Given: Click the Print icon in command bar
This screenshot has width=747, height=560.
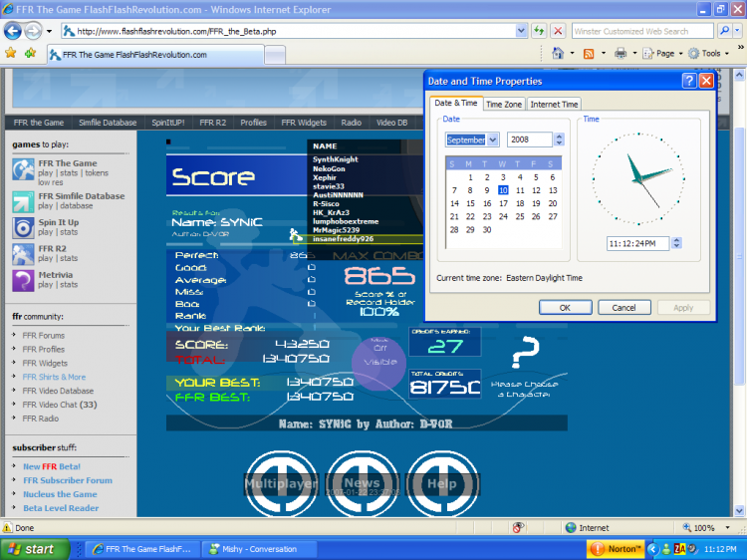Looking at the screenshot, I should coord(620,53).
